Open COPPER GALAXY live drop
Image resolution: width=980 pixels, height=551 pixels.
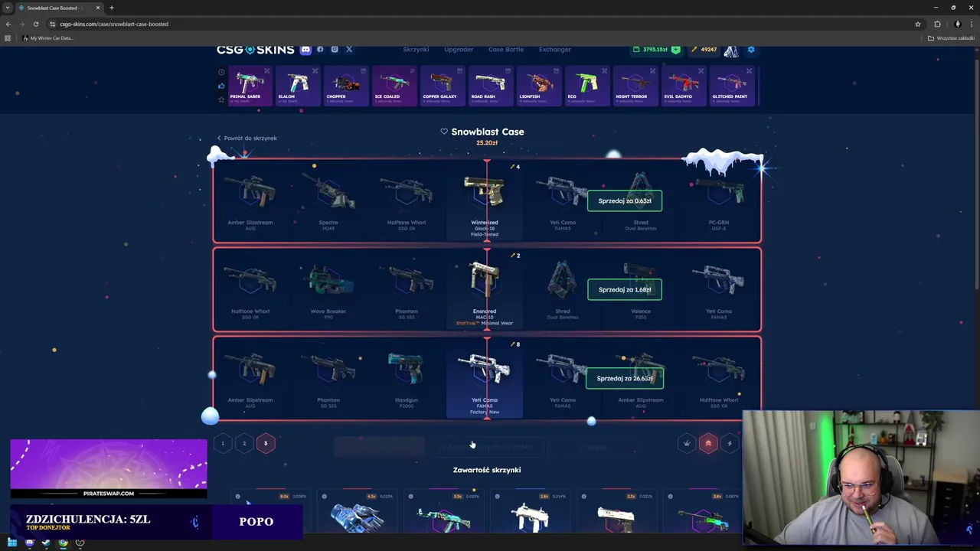pos(443,86)
